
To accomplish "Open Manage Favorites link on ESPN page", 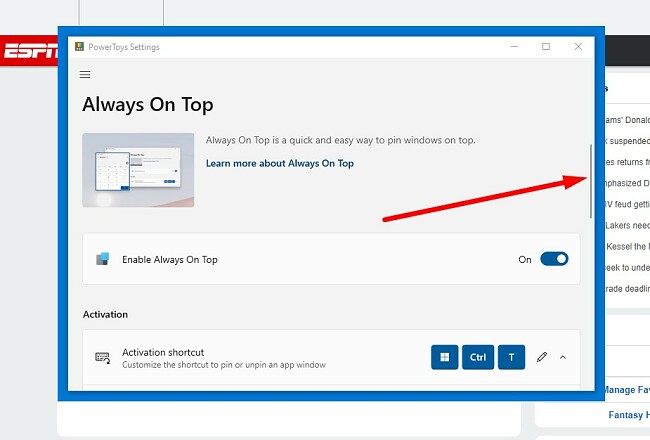I will (627, 390).
